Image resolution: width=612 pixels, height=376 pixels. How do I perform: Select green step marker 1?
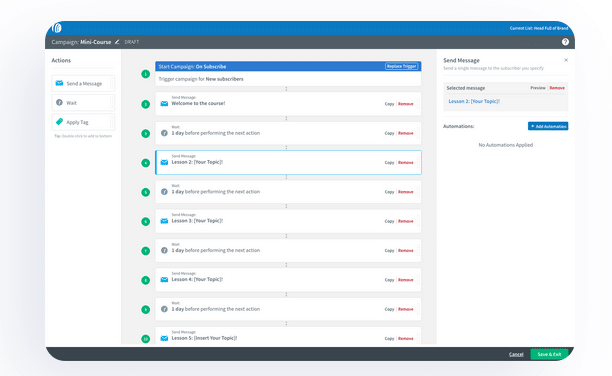pos(146,74)
